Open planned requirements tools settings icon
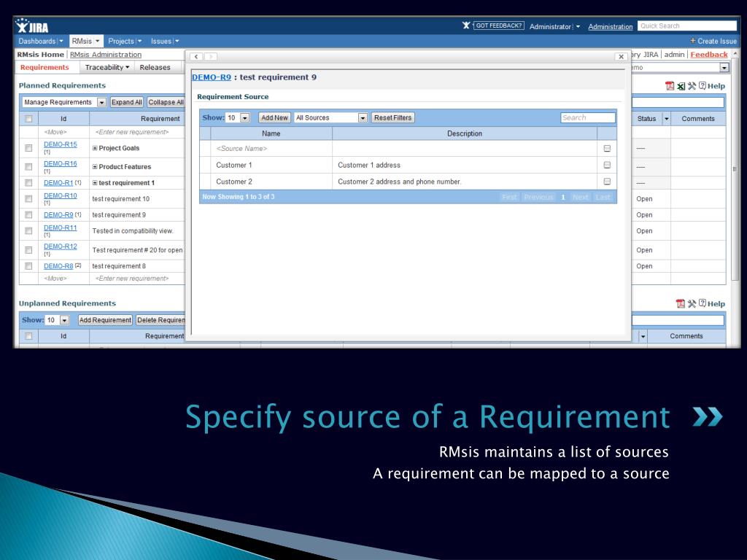747x560 pixels. click(x=692, y=86)
